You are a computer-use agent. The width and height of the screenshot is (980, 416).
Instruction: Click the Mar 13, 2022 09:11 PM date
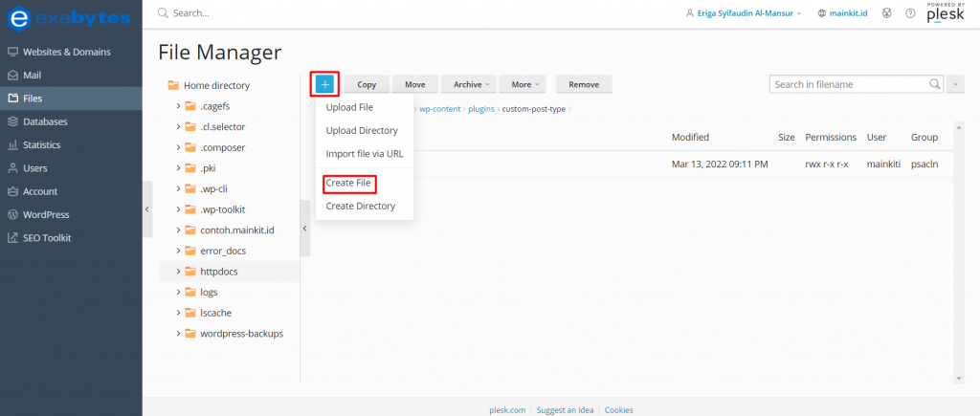pyautogui.click(x=720, y=164)
